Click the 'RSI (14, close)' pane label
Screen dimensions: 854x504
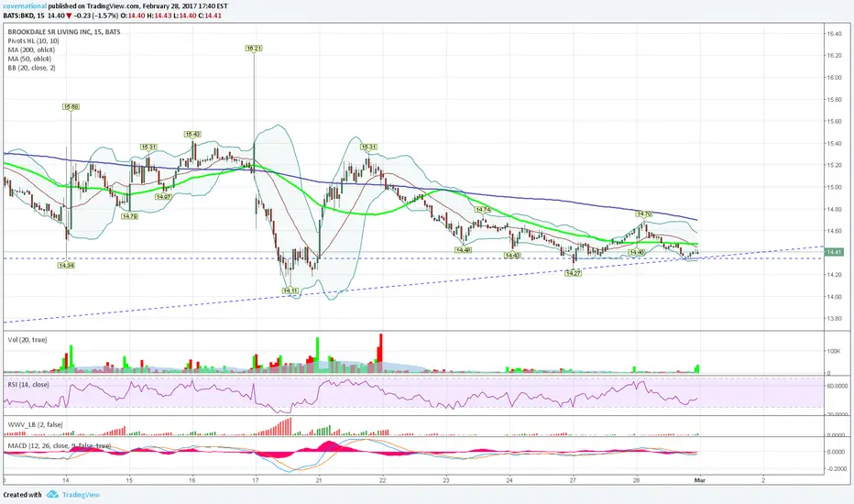click(x=28, y=385)
